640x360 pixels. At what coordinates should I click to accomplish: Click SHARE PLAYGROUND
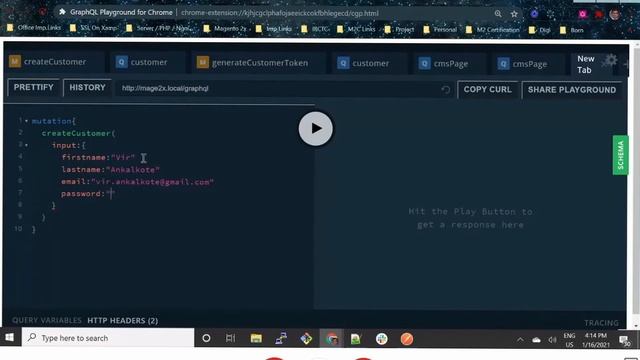tap(572, 90)
